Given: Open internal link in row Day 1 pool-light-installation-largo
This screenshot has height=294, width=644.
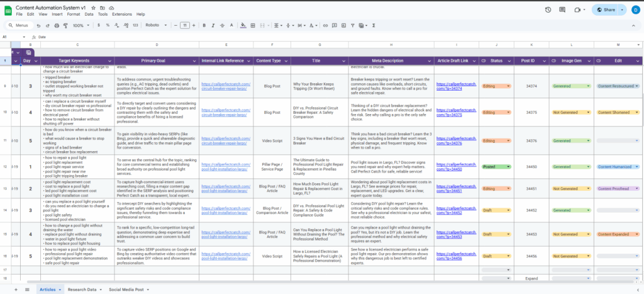Looking at the screenshot, I should (x=226, y=167).
